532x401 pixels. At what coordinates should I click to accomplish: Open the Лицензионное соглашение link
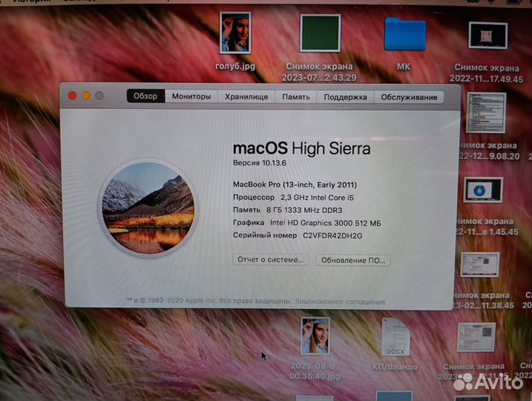(340, 301)
